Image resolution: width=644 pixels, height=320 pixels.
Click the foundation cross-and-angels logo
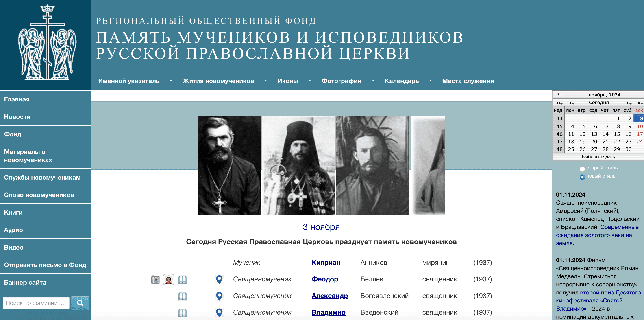pos(47,43)
